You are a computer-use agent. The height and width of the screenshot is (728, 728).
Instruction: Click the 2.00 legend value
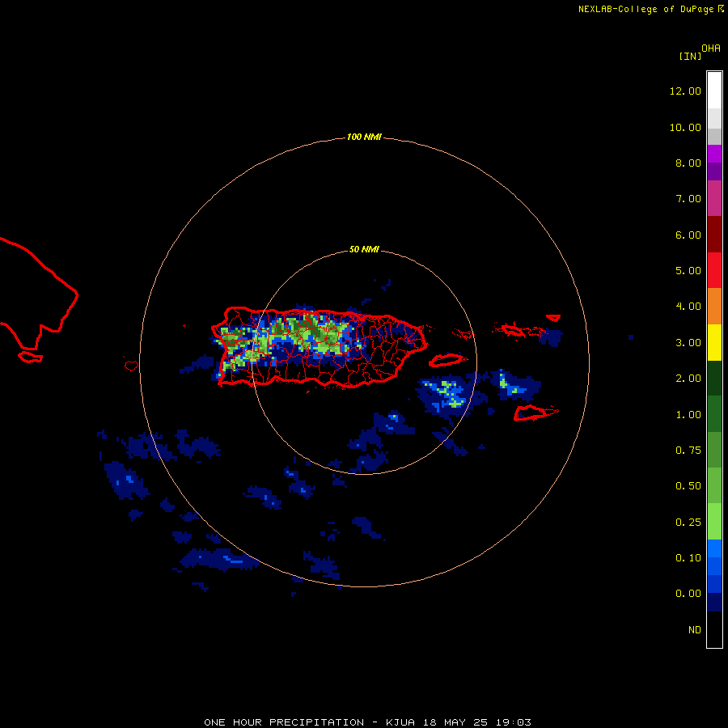pyautogui.click(x=688, y=379)
